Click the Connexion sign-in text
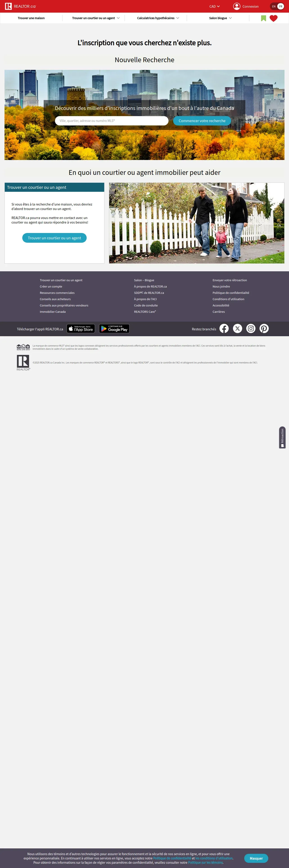289x868 pixels. click(251, 6)
